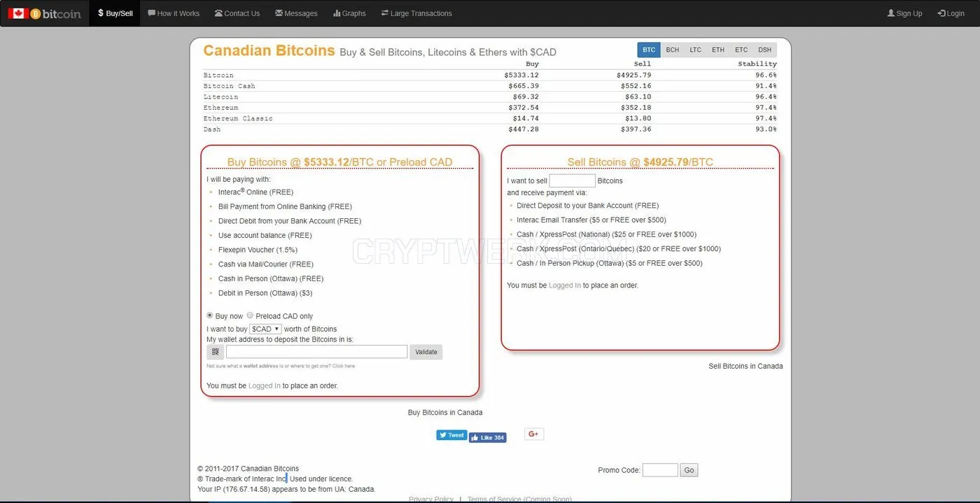Image resolution: width=980 pixels, height=503 pixels.
Task: Click the Login link in navbar
Action: click(x=951, y=13)
